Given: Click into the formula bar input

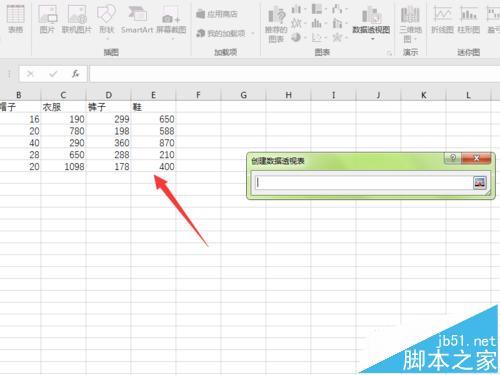Looking at the screenshot, I should pyautogui.click(x=295, y=74).
